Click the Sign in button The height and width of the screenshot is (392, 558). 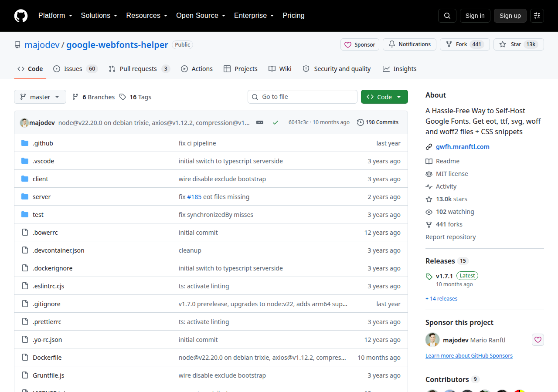click(x=475, y=16)
